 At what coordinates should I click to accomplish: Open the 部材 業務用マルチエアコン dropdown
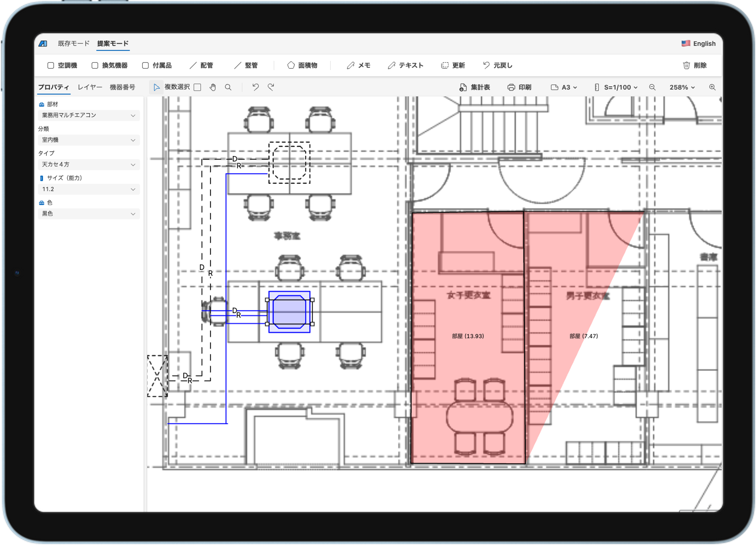pos(89,115)
